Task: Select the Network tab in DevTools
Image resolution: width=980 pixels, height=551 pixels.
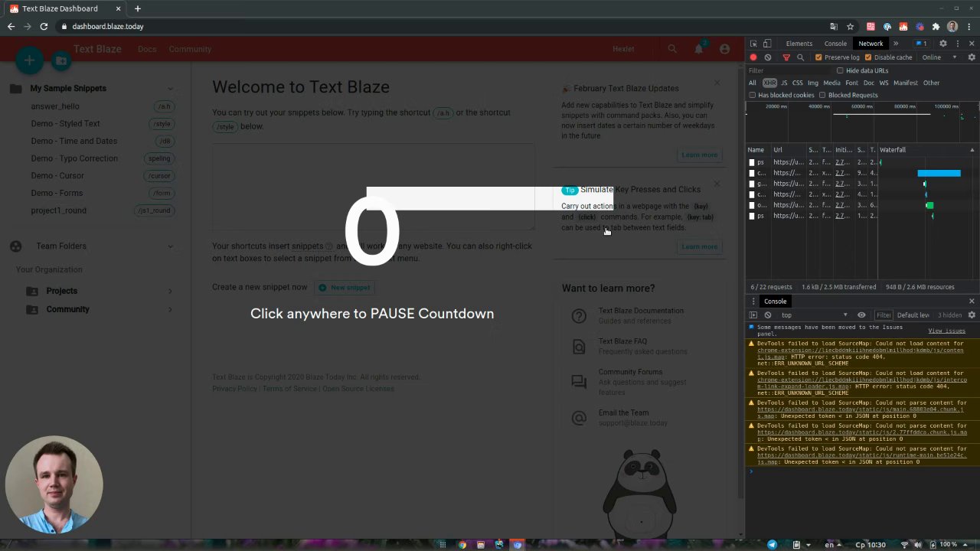Action: [871, 44]
